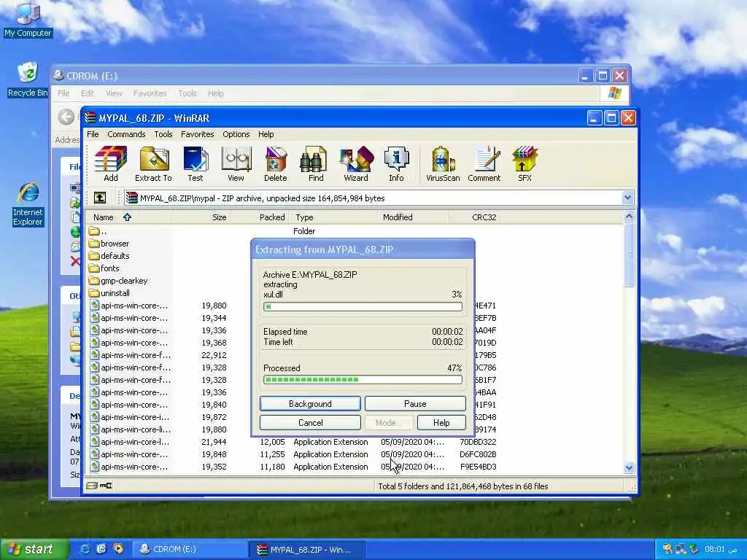Click the Add toolbar icon in WinRAR

tap(111, 164)
